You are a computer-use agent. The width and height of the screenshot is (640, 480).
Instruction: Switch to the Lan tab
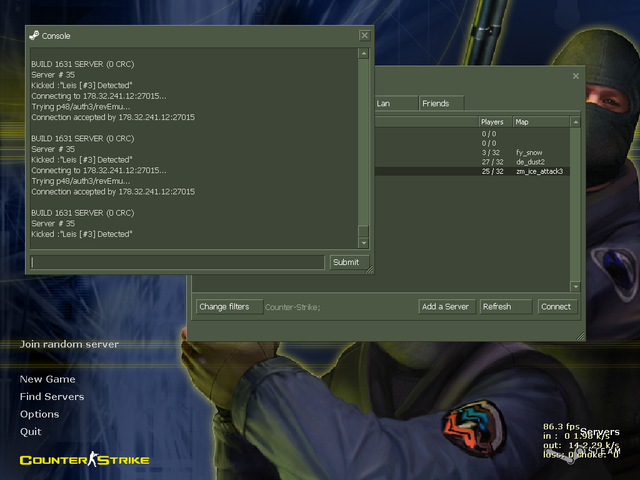point(396,103)
